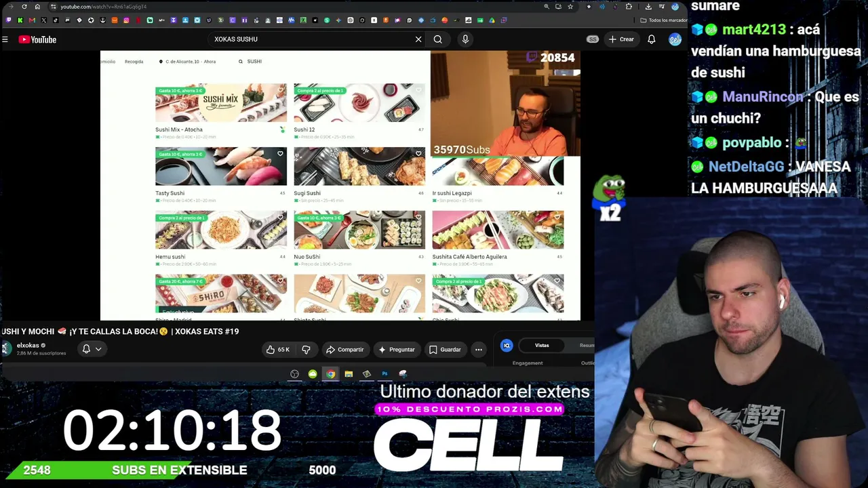Open the Tasty Sushi restaurant name
The height and width of the screenshot is (488, 868).
170,193
